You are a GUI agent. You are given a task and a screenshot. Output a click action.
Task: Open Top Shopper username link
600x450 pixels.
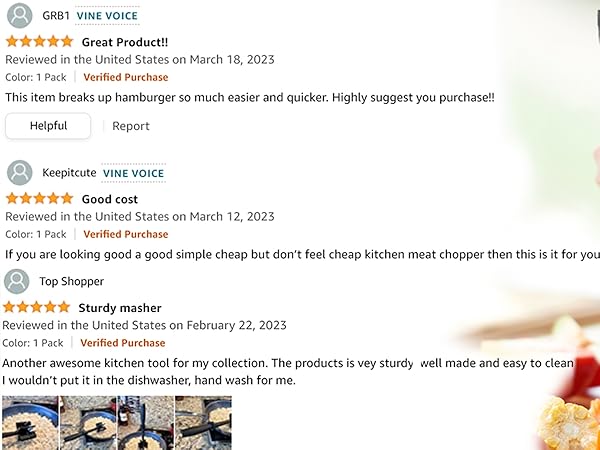[x=72, y=282]
